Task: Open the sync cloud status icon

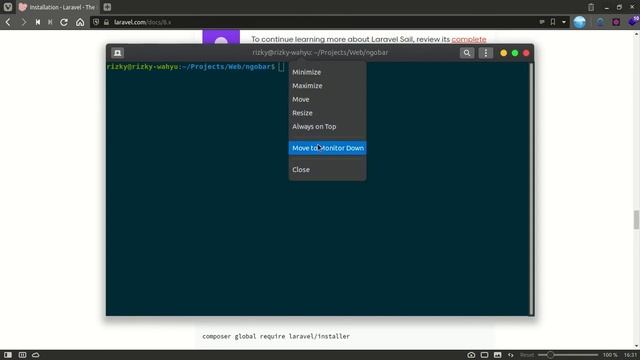Action: 36,355
